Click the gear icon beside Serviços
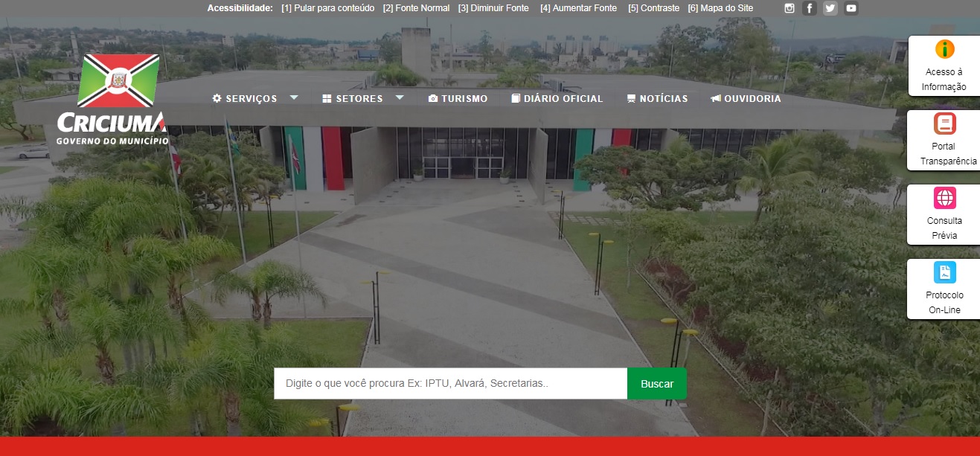 pyautogui.click(x=217, y=98)
